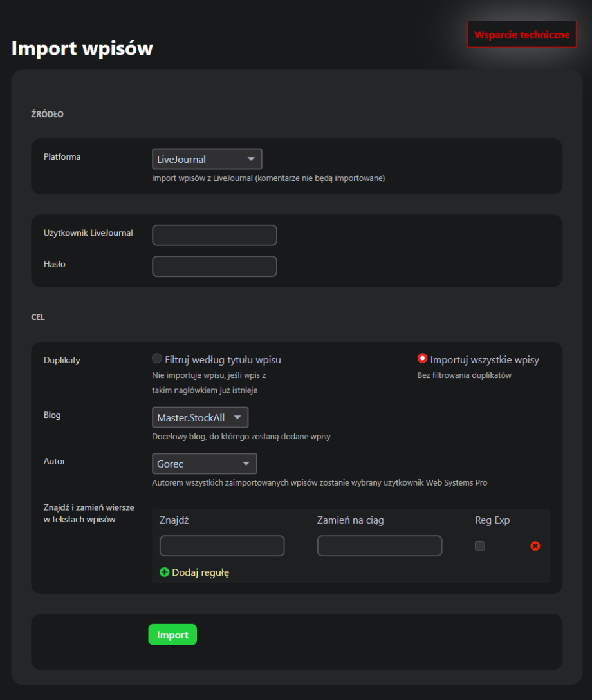Image resolution: width=592 pixels, height=700 pixels.
Task: Click the Zamień na ciąg input
Action: click(380, 546)
